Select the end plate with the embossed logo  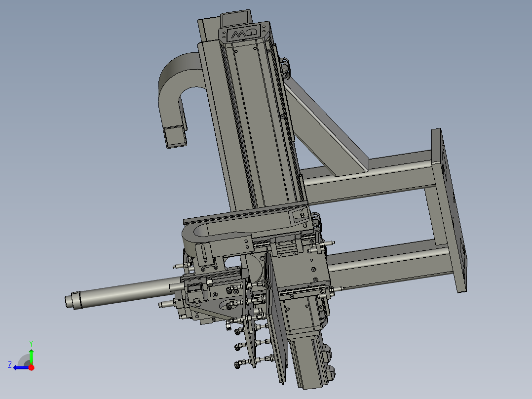[244, 32]
